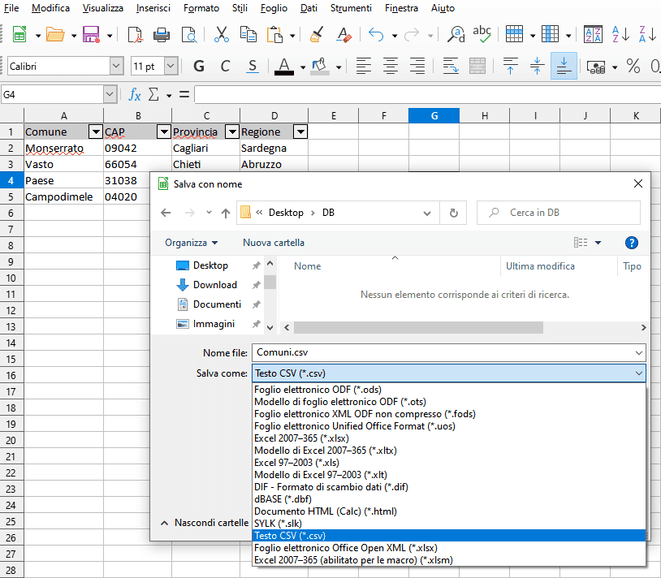Screen dimensions: 661x578
Task: Select the clone formatting paintbrush icon
Action: [x=317, y=35]
